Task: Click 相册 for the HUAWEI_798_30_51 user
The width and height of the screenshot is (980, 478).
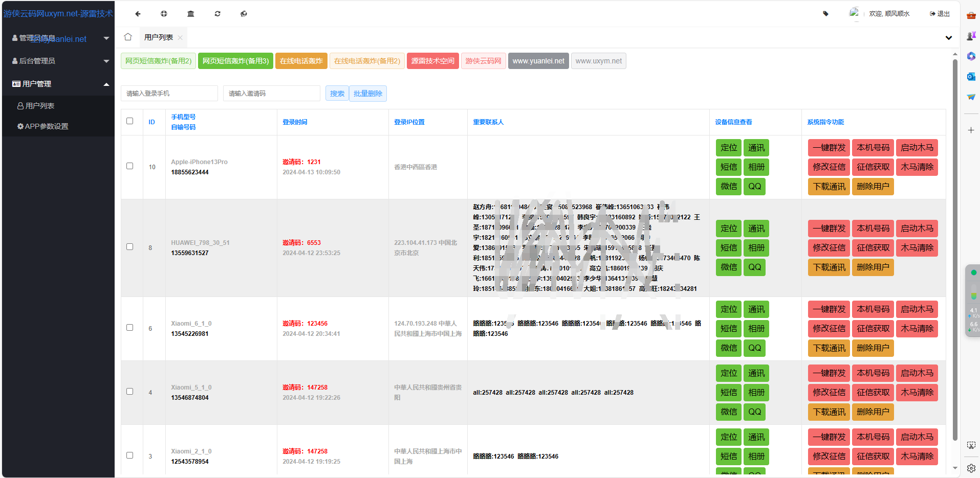Action: tap(756, 248)
